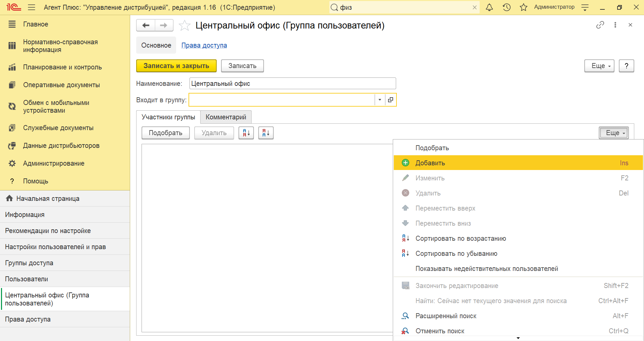Click the Удалить toolbar button
This screenshot has width=644, height=341.
[x=214, y=133]
